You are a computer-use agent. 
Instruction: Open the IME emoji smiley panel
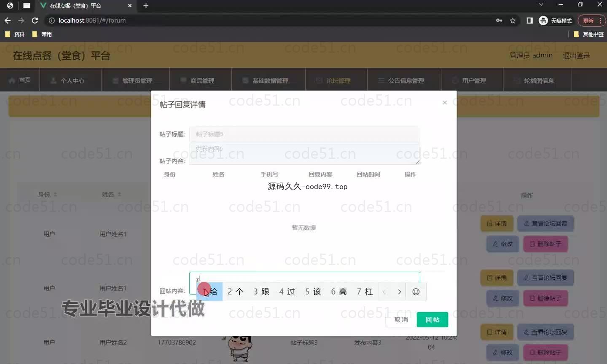[416, 292]
